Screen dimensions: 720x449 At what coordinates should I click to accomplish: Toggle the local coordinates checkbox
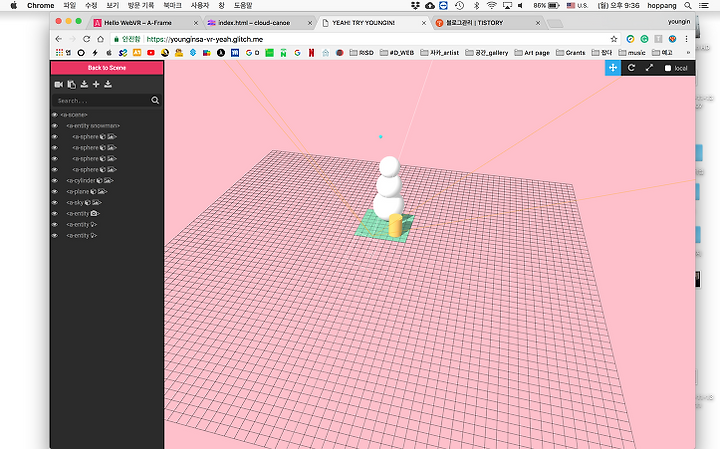coord(668,68)
